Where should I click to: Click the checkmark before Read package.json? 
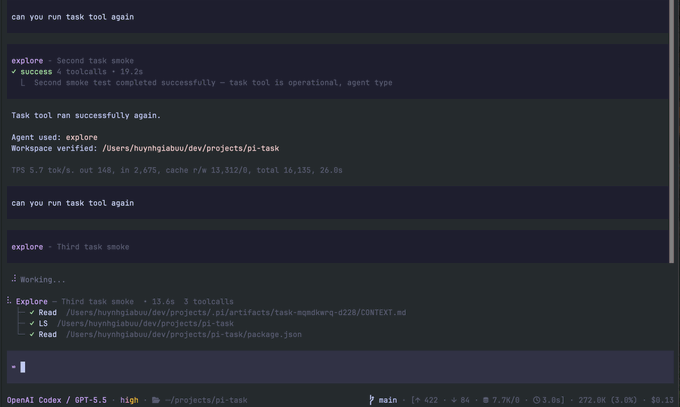[32, 335]
